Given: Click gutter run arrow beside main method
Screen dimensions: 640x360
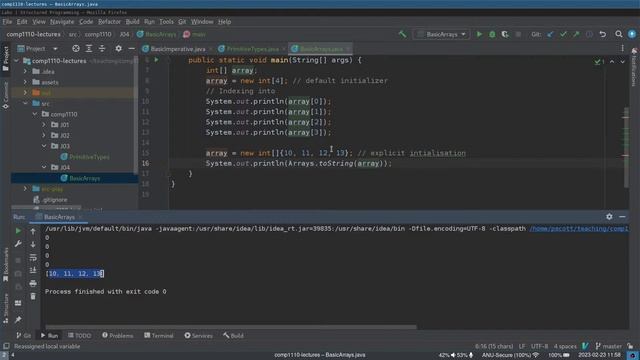Looking at the screenshot, I should 156,60.
